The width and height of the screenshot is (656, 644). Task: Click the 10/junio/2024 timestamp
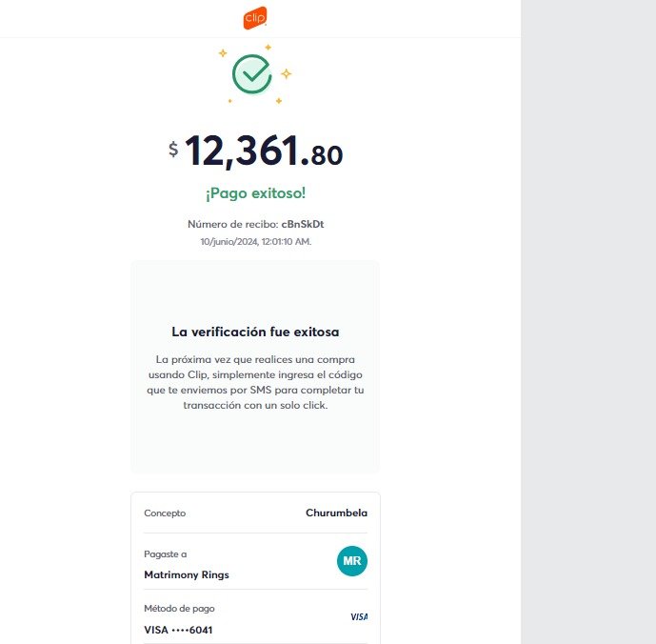(255, 241)
